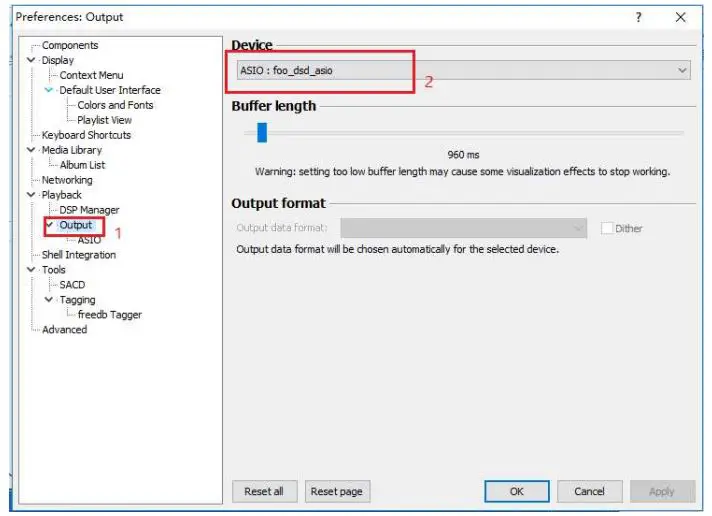Viewport: 712px width, 516px height.
Task: Open the Shell Integration page
Action: tap(79, 255)
